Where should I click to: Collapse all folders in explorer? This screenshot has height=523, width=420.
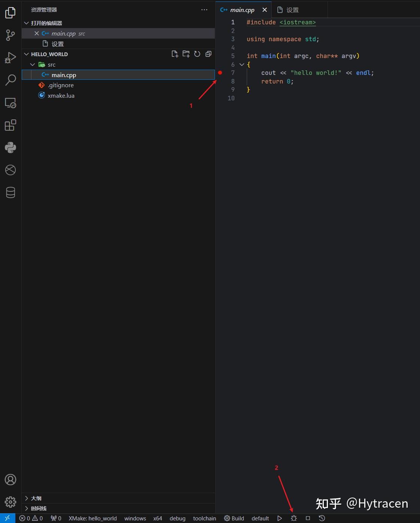pyautogui.click(x=209, y=54)
